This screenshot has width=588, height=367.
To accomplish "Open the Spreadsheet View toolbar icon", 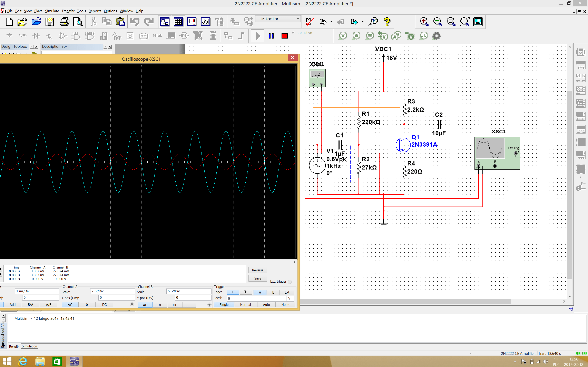I will [x=178, y=22].
